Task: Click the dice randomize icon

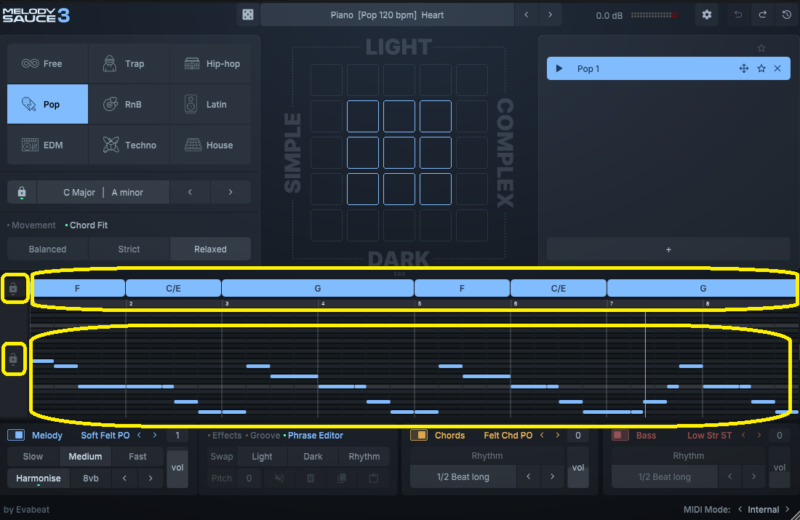Action: tap(248, 15)
